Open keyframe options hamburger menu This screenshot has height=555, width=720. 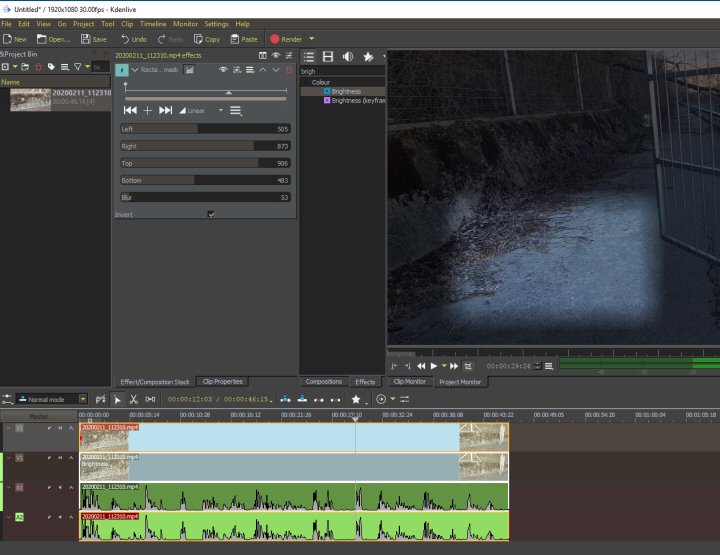[x=236, y=111]
